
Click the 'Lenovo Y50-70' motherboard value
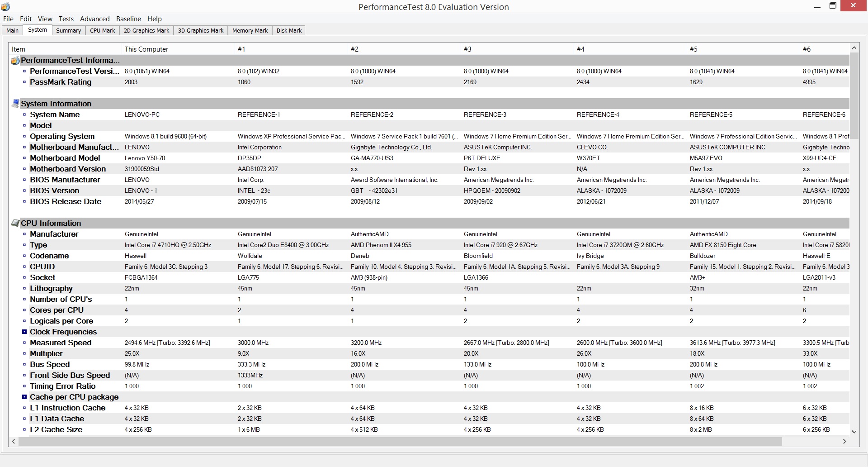[145, 158]
